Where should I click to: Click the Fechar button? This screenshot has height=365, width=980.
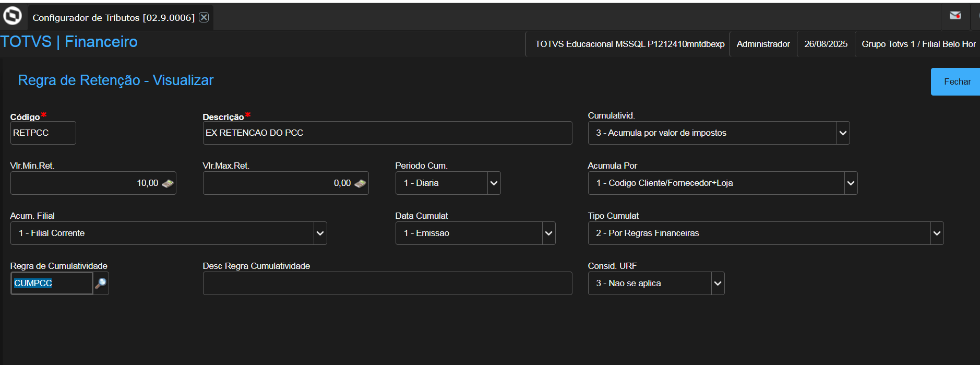pyautogui.click(x=957, y=81)
